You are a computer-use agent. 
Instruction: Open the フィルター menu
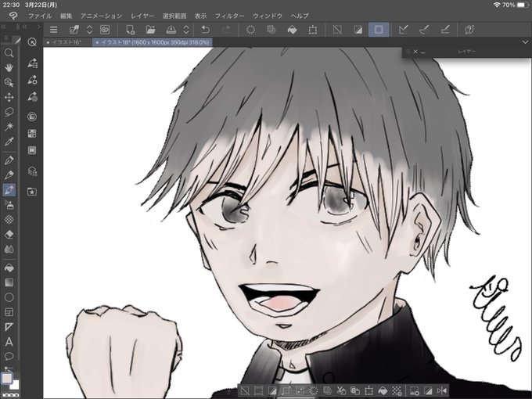(229, 16)
